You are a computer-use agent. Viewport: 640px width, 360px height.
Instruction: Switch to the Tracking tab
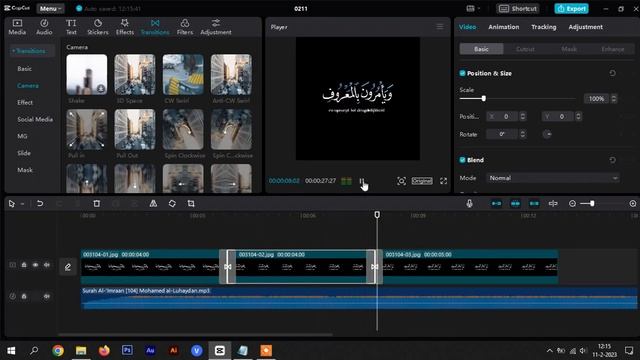pos(544,27)
